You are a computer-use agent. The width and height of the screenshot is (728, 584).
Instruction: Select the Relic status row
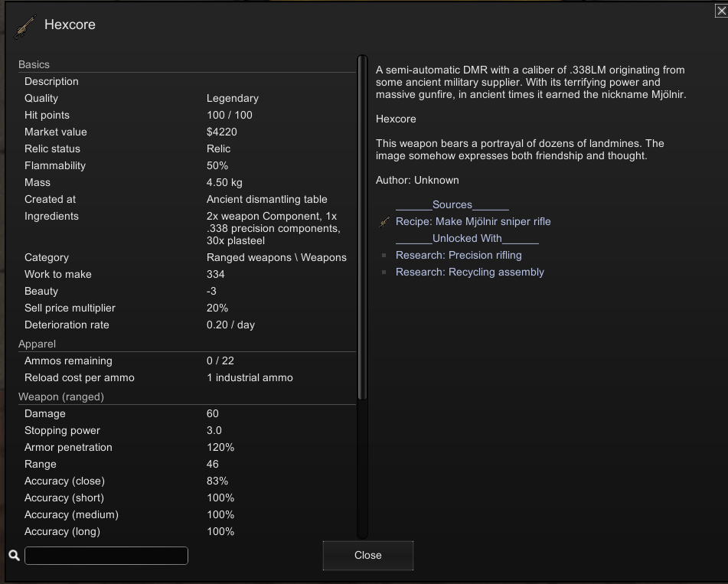187,148
